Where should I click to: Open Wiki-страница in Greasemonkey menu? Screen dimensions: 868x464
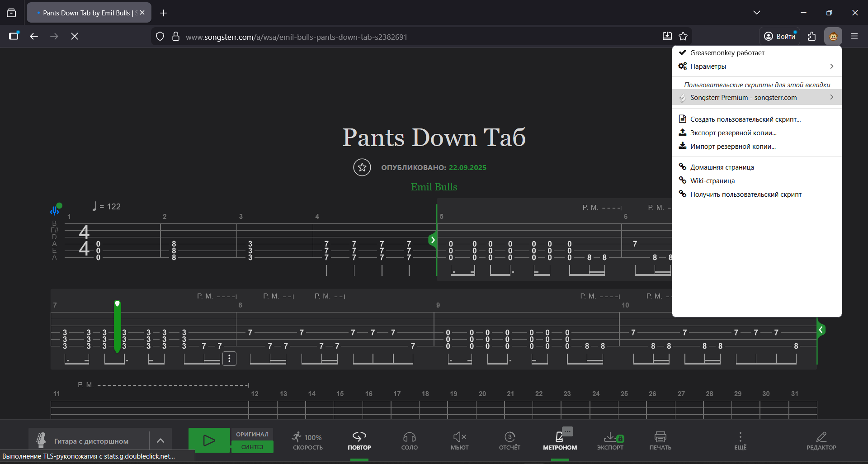pyautogui.click(x=757, y=181)
